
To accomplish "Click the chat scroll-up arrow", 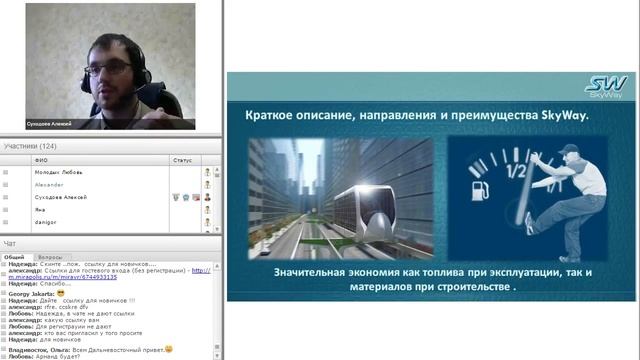I will [x=217, y=266].
